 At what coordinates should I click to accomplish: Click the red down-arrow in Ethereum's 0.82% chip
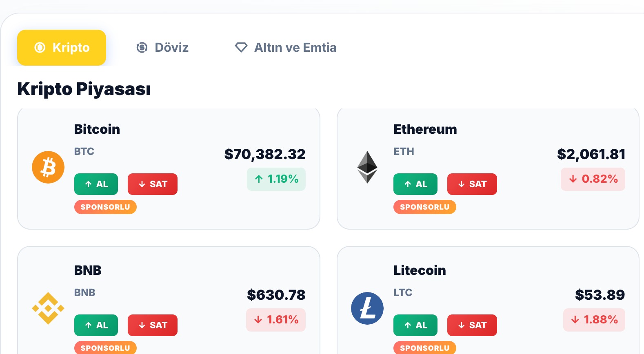pyautogui.click(x=572, y=179)
